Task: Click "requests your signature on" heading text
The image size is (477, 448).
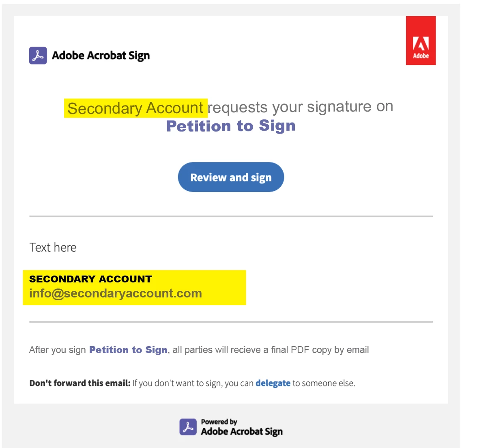Action: pyautogui.click(x=301, y=107)
